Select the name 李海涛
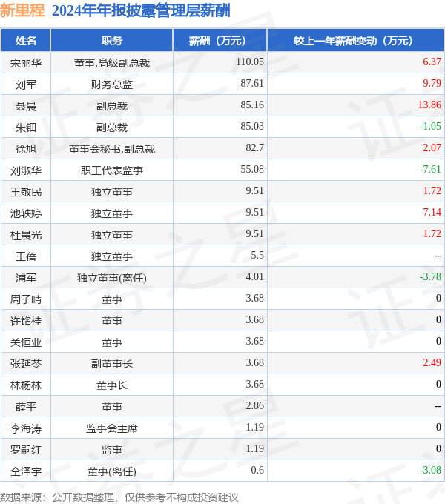 (x=26, y=429)
